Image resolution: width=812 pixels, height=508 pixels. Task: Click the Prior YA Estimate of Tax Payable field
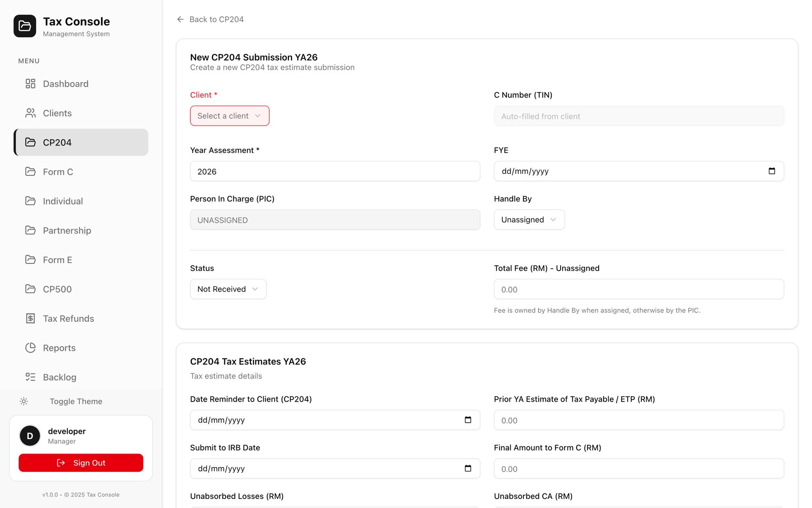click(x=639, y=420)
